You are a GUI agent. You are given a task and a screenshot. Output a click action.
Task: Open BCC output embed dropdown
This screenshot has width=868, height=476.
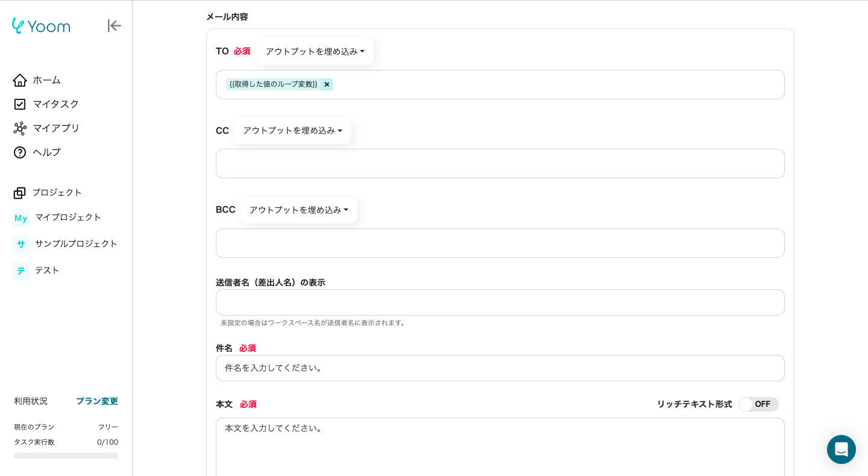[298, 210]
